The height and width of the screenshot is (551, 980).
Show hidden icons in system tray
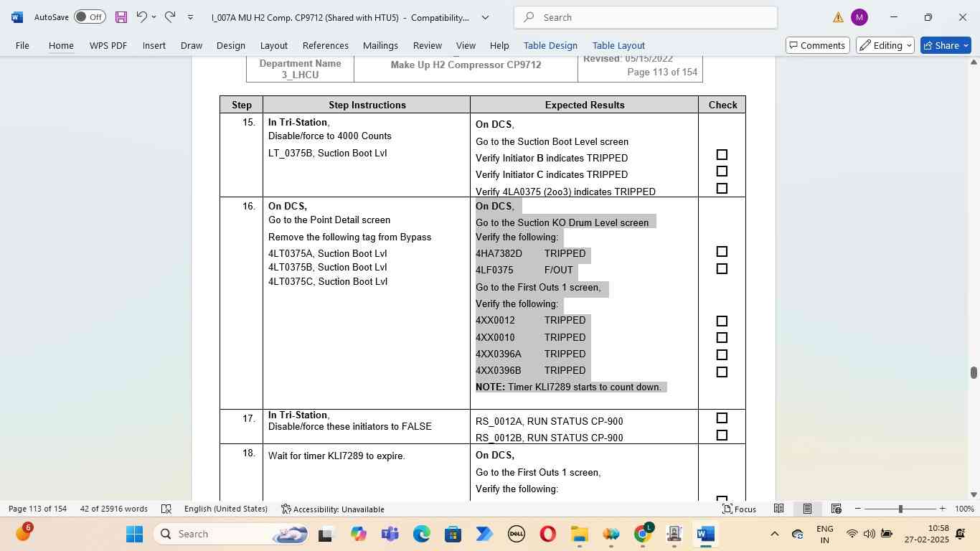click(x=774, y=534)
